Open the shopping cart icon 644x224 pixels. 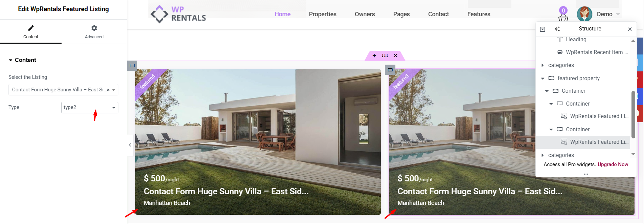pos(563,17)
